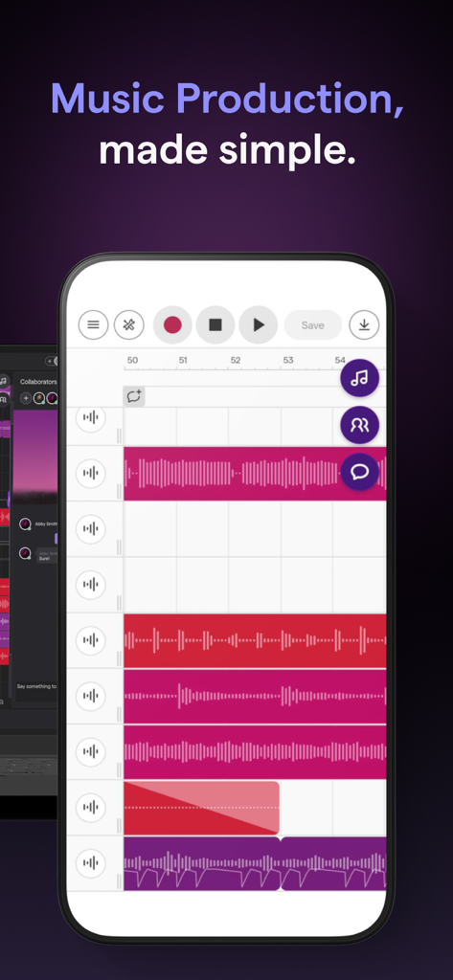
Task: Open track icon beside the purple clip
Action: [91, 863]
